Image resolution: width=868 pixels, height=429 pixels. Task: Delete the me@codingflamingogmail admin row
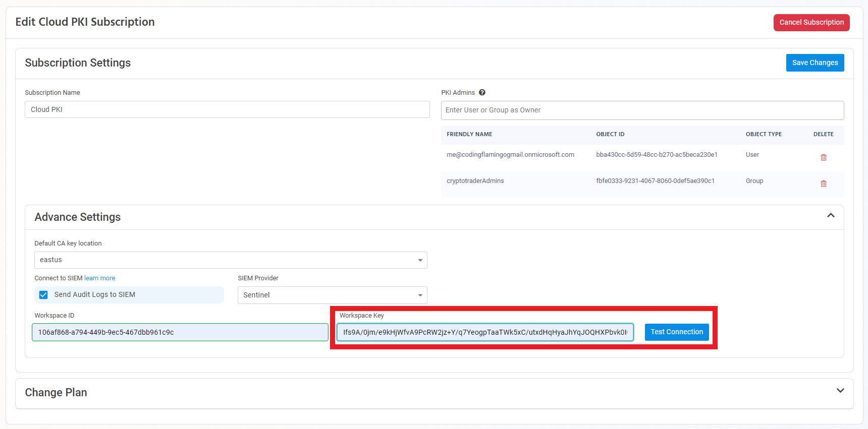[x=824, y=157]
